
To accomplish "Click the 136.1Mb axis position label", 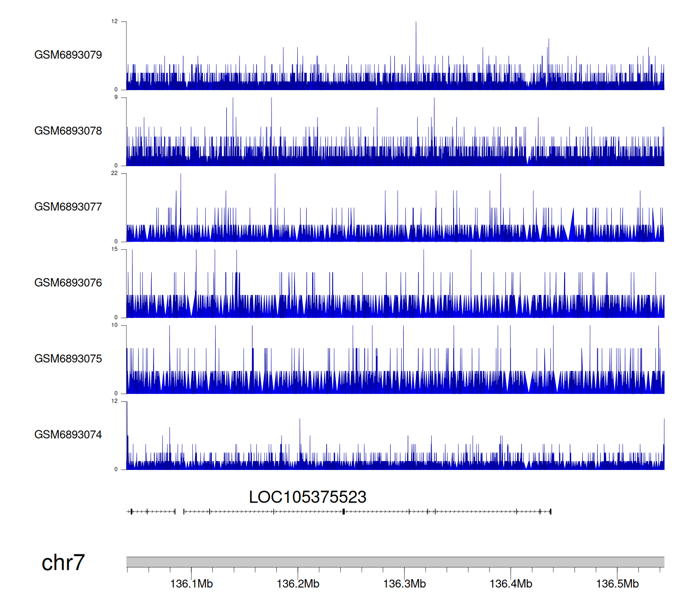I will [x=191, y=584].
